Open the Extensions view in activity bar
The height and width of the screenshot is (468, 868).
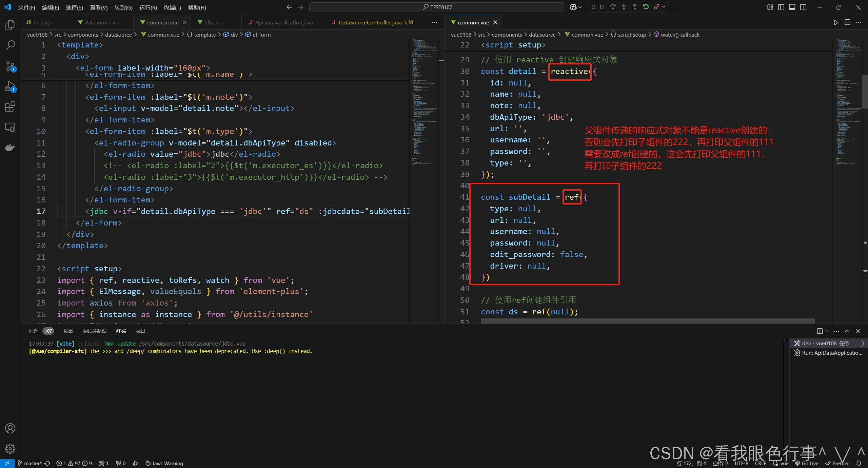point(10,107)
